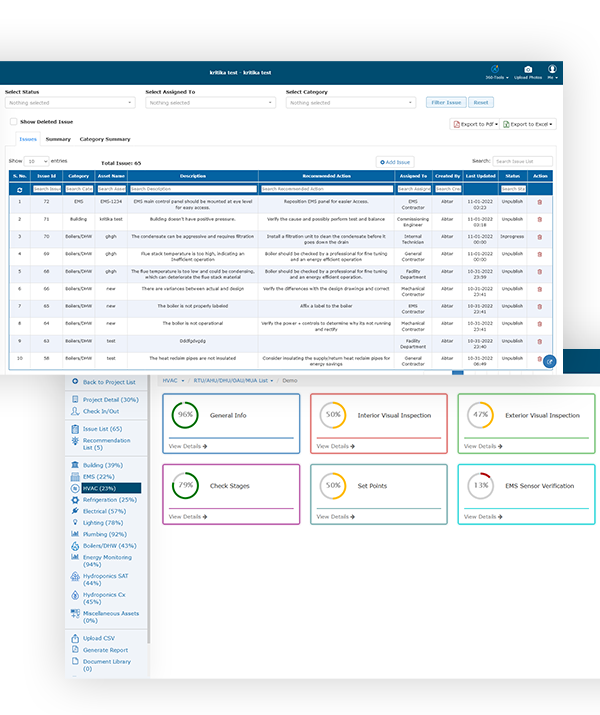Click the Back to Project List arrow icon

pos(75,381)
